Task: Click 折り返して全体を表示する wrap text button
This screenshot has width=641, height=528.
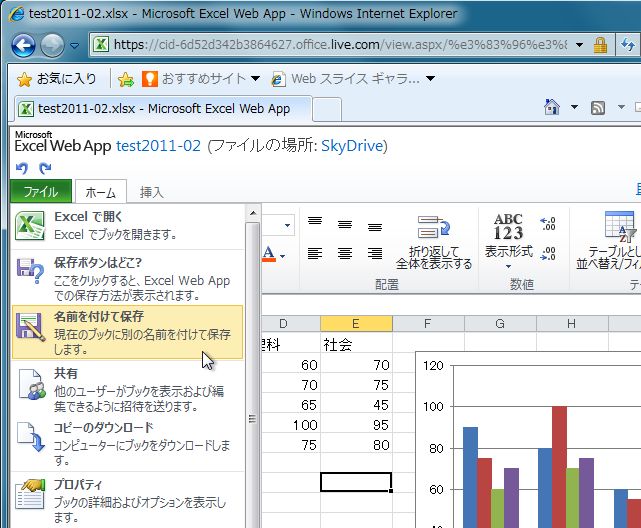Action: tap(434, 243)
